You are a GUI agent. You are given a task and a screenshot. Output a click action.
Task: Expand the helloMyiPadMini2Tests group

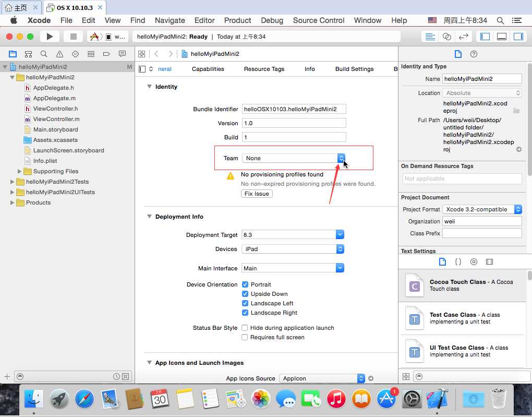tap(12, 182)
